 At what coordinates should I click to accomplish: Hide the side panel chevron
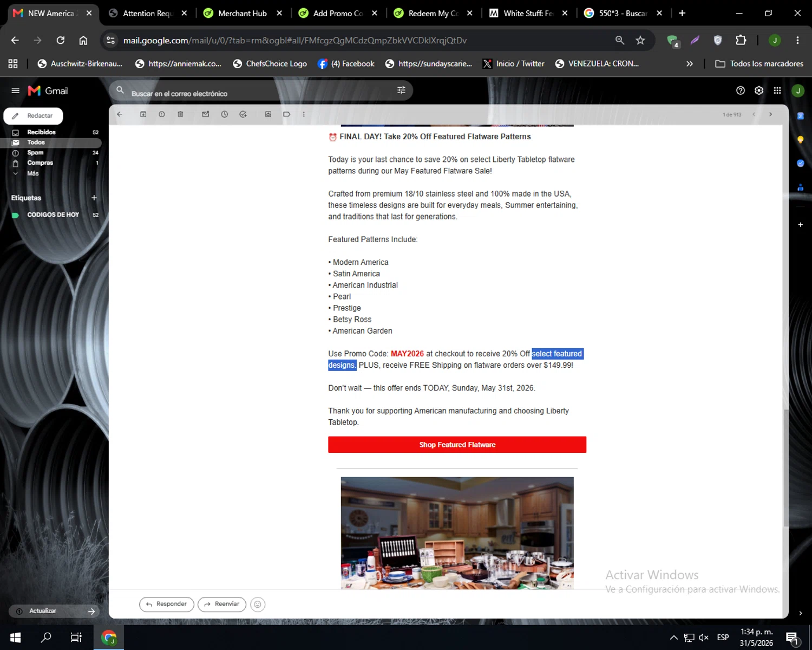click(x=801, y=613)
